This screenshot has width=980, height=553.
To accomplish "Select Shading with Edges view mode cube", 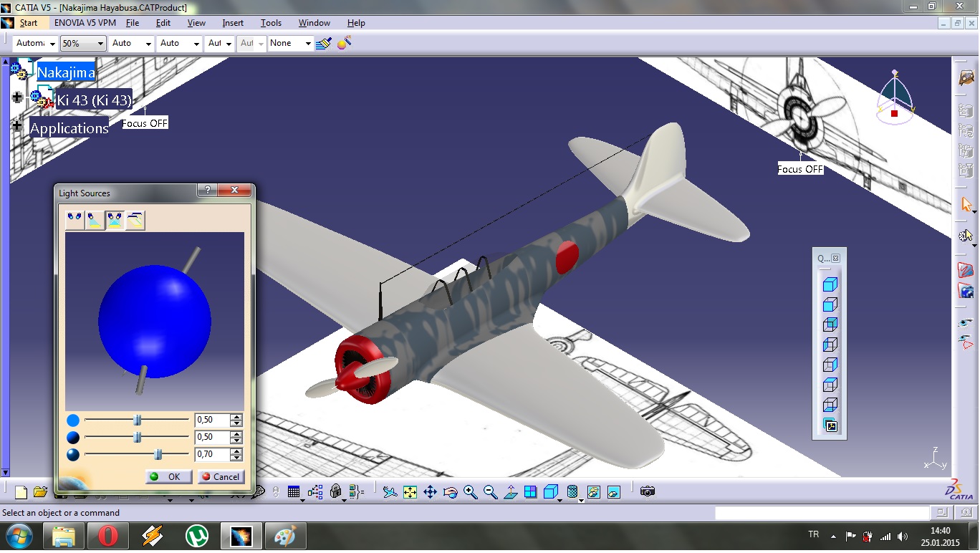I will click(830, 305).
